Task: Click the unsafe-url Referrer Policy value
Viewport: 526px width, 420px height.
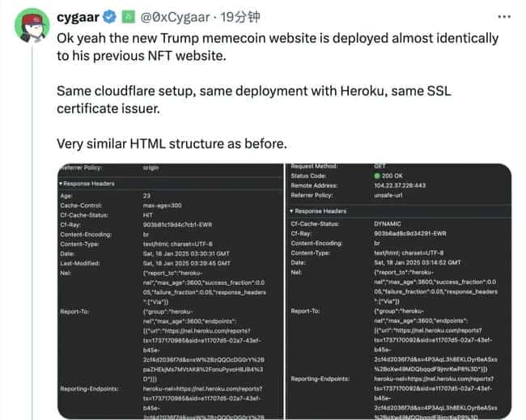Action: coord(391,195)
